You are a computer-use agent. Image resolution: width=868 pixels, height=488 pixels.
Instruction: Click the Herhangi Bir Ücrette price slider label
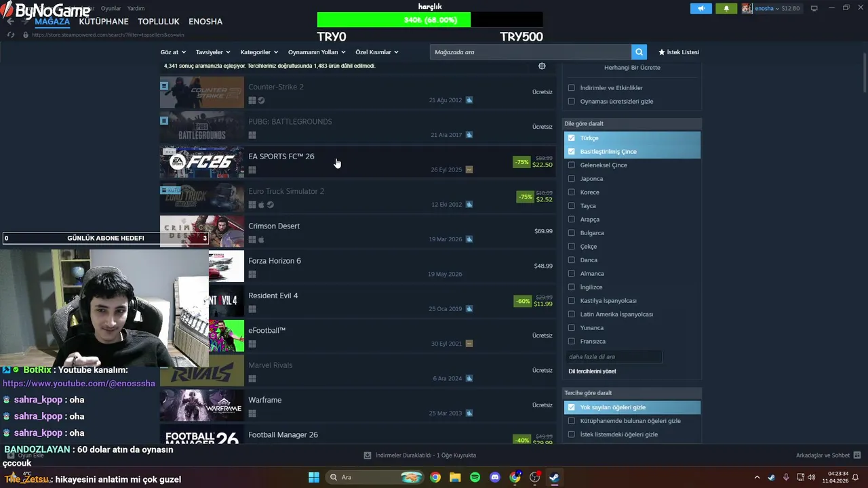pos(632,68)
